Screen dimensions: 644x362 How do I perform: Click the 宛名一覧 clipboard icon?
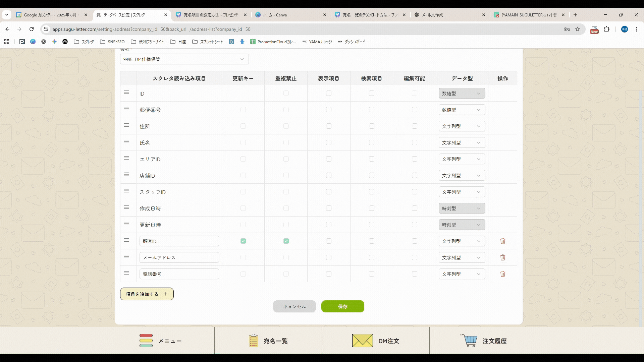[254, 341]
